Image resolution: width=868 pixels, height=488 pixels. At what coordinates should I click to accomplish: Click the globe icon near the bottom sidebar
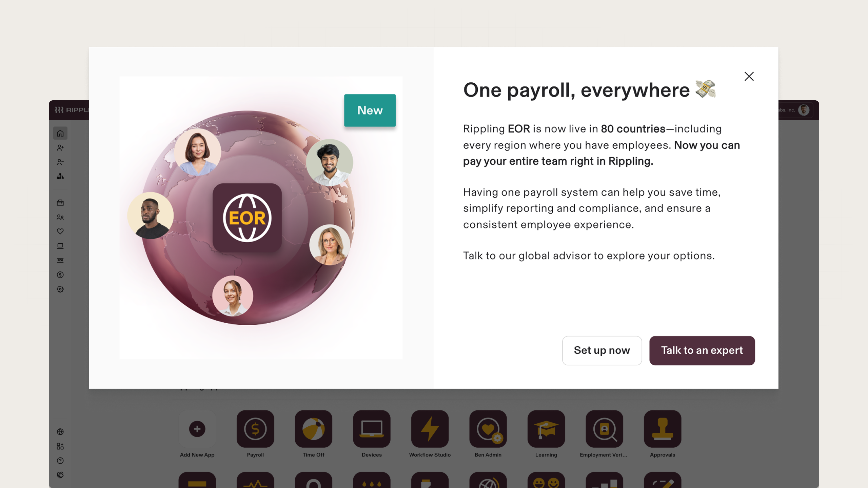tap(60, 432)
